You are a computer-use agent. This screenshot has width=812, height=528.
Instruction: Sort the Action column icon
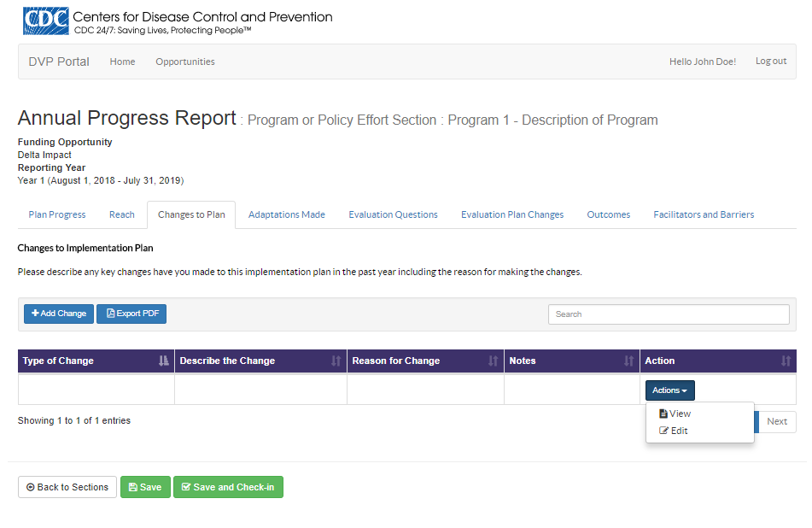pyautogui.click(x=786, y=361)
